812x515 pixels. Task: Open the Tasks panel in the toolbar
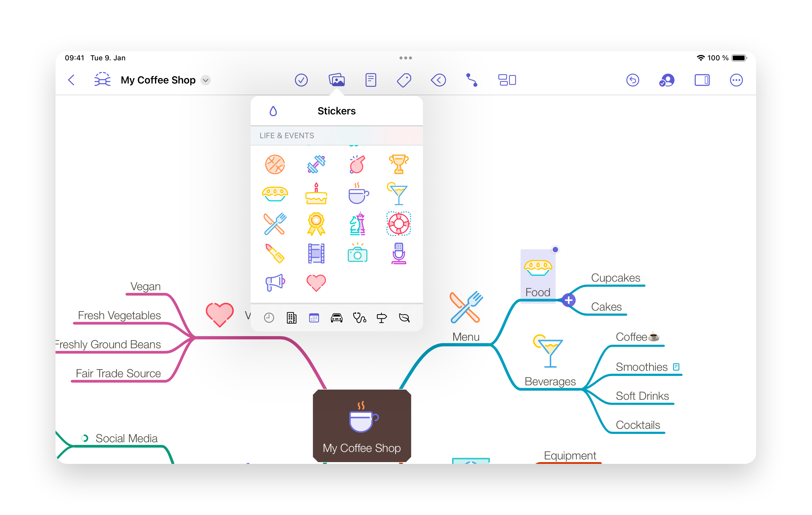point(301,80)
